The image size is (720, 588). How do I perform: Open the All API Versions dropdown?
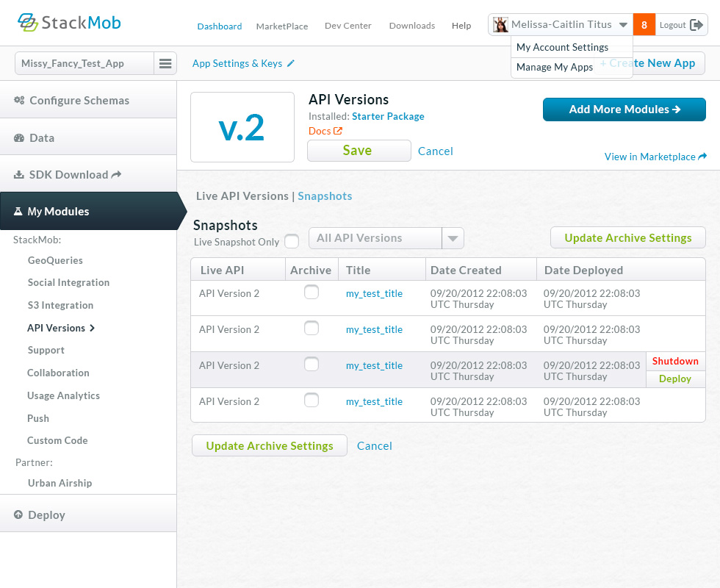(x=386, y=238)
